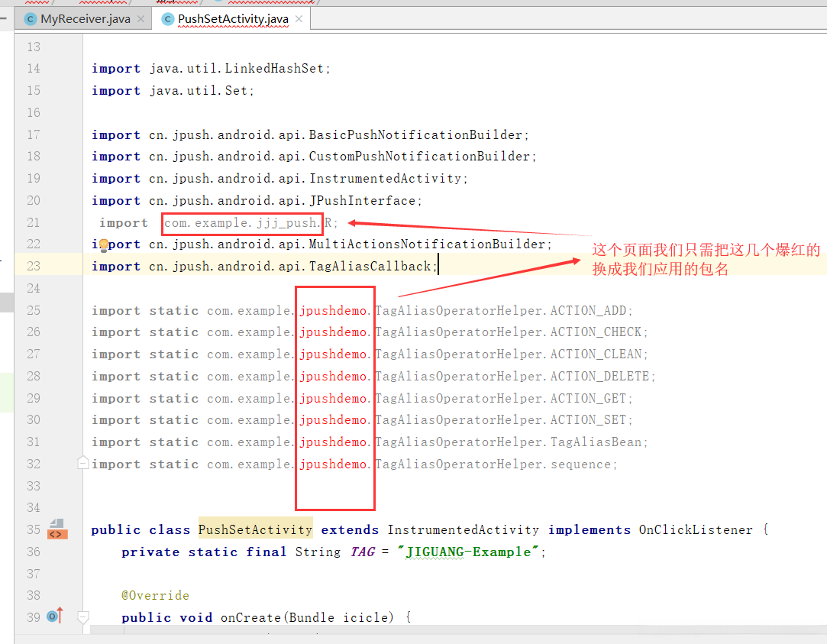The height and width of the screenshot is (644, 827).
Task: Open related XML layout gutter icon at line 35
Action: coord(57,529)
